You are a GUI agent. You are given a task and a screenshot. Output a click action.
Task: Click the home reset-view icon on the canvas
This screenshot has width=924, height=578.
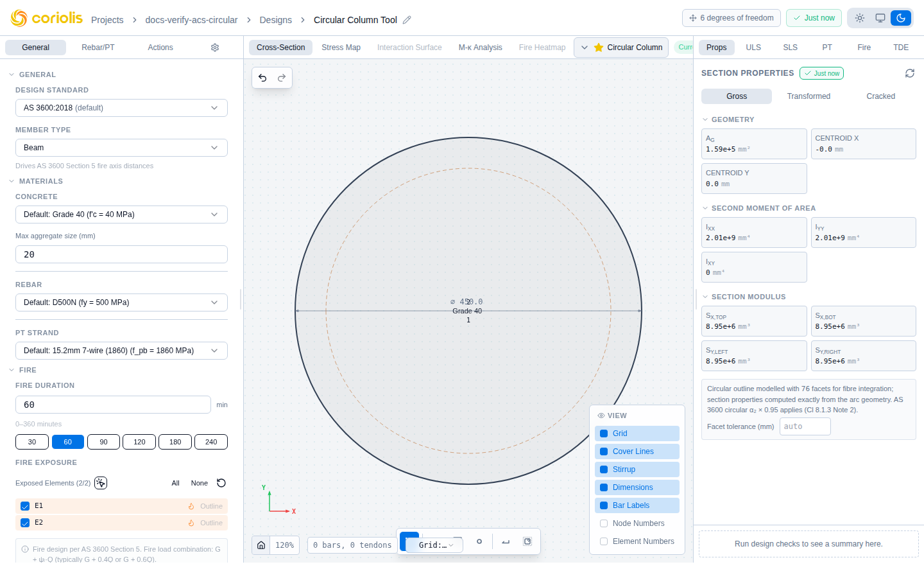tap(261, 545)
